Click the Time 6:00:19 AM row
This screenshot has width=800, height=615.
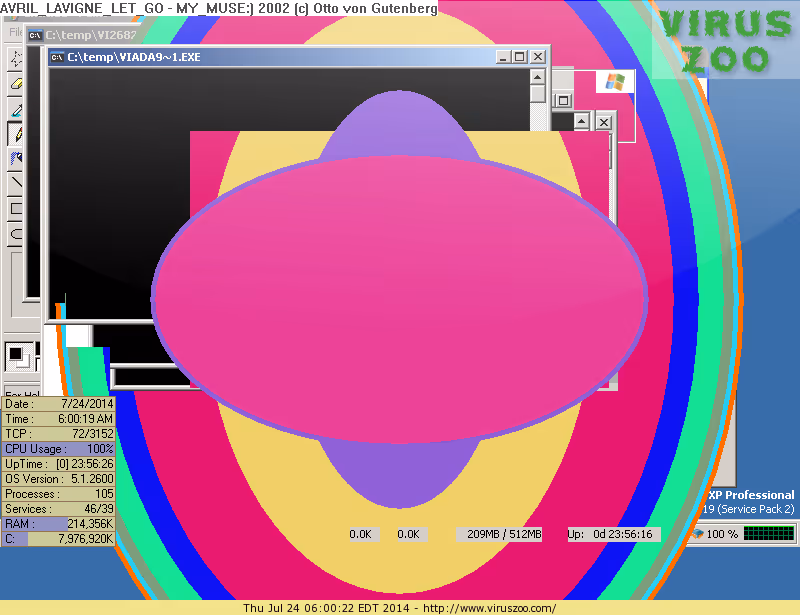(59, 419)
